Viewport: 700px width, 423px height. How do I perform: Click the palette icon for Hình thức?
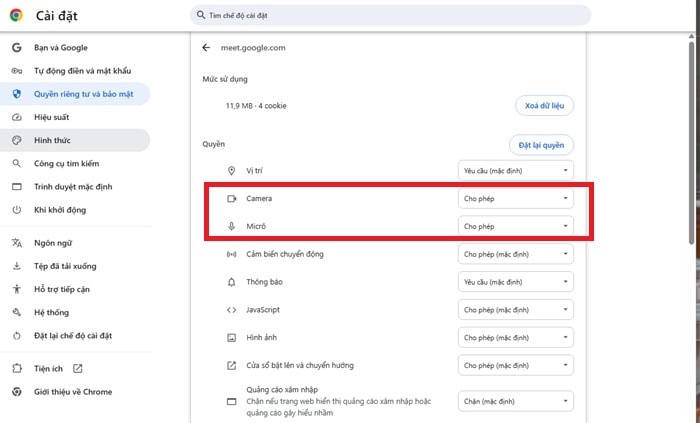pyautogui.click(x=17, y=140)
